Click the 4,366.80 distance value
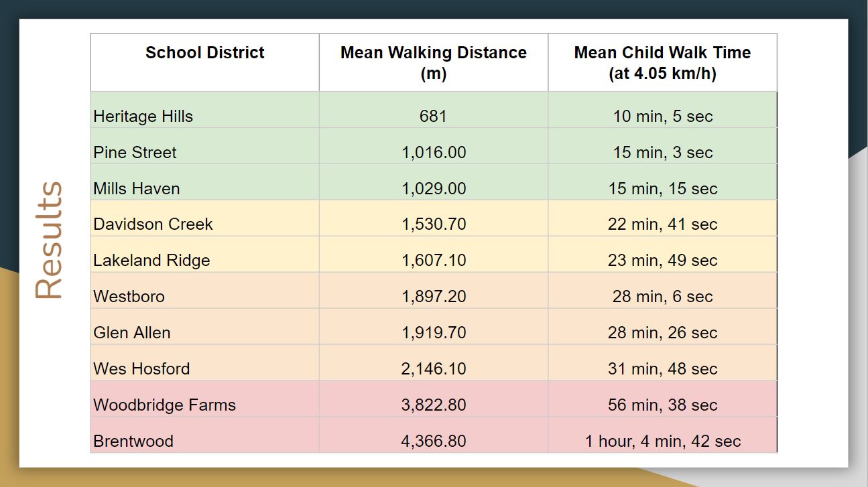 click(x=434, y=441)
